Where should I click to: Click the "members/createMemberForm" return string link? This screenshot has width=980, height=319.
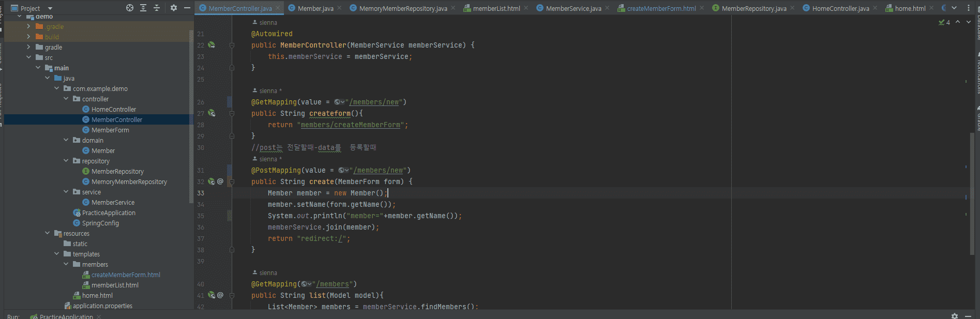pos(351,125)
